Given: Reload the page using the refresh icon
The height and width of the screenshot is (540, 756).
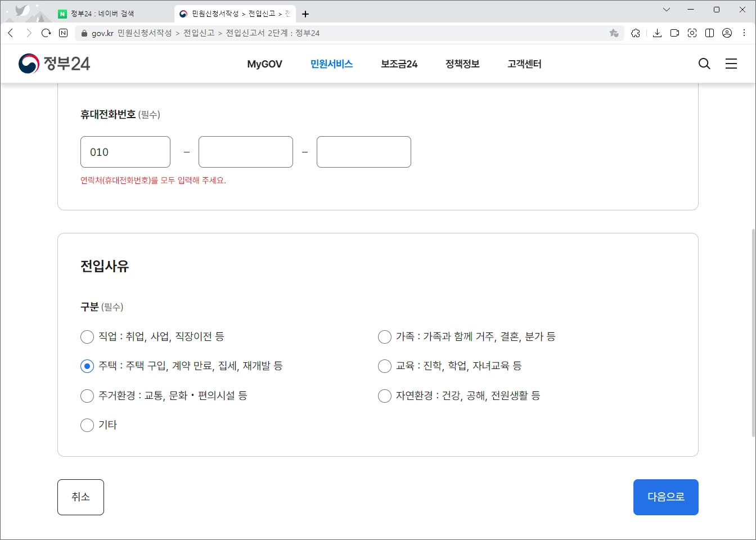Looking at the screenshot, I should (x=46, y=33).
